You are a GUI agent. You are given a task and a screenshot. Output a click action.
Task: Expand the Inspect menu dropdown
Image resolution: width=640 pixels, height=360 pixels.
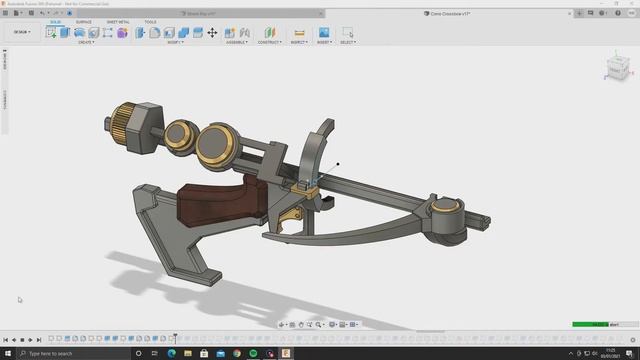tap(299, 42)
